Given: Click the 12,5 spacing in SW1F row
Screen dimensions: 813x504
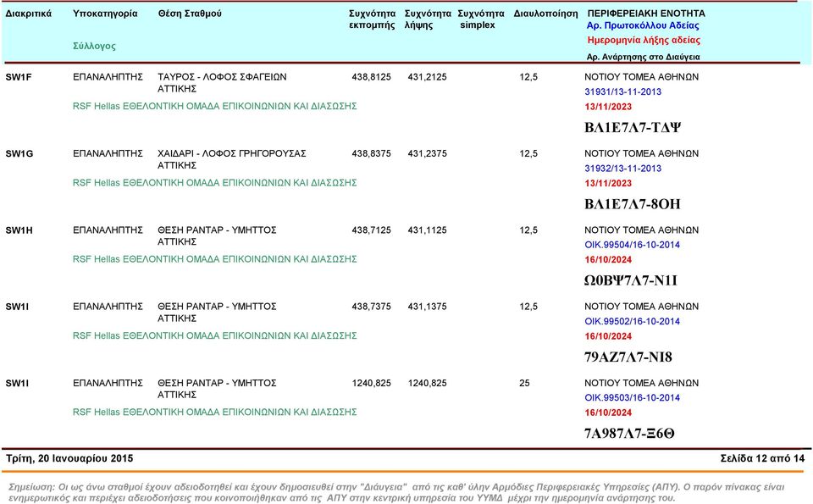Looking at the screenshot, I should [x=528, y=77].
